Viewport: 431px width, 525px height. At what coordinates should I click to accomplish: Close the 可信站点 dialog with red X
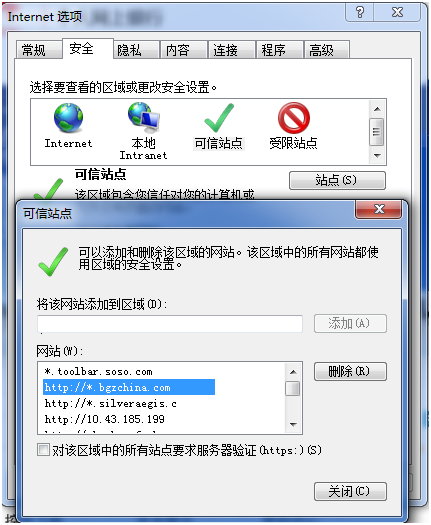click(x=379, y=210)
